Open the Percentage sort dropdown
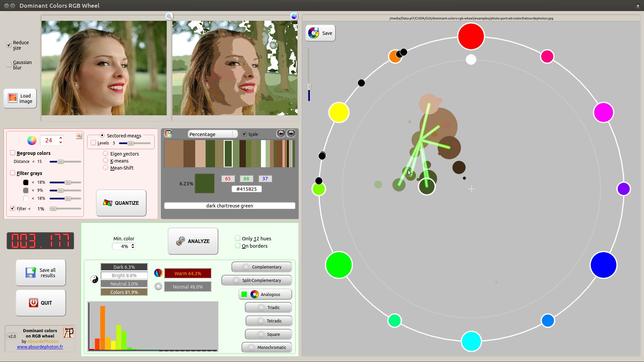This screenshot has height=362, width=644. tap(213, 134)
